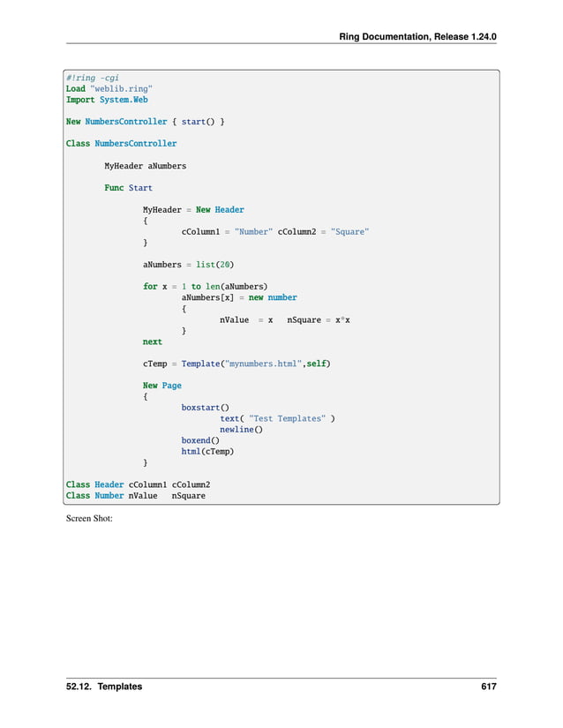Image resolution: width=563 pixels, height=728 pixels.
Task: Click the 'aNumbers[x] = new number' line
Action: click(239, 297)
